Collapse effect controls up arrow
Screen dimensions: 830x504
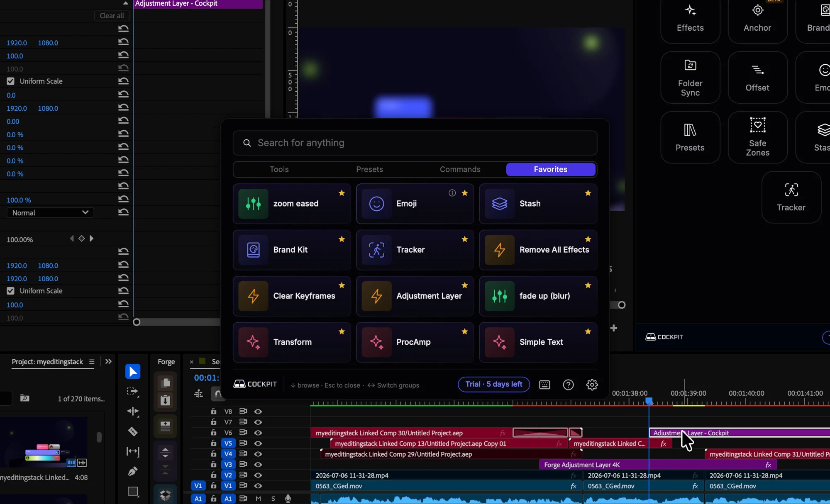click(125, 3)
